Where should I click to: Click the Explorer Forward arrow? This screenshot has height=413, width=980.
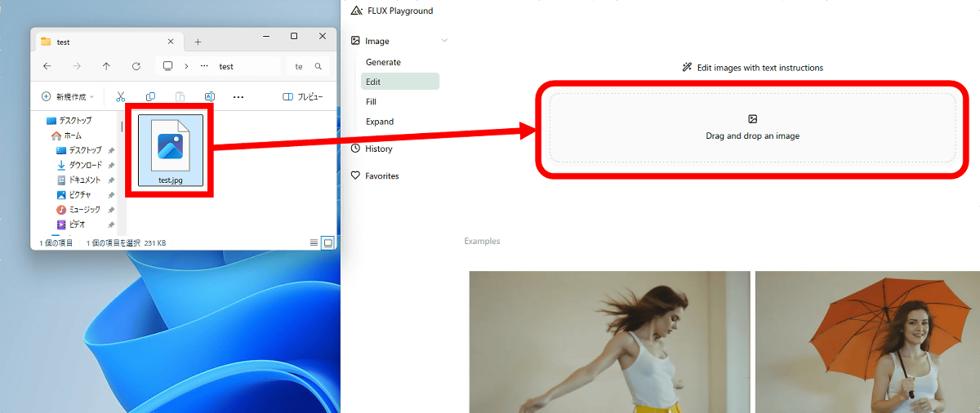point(77,66)
